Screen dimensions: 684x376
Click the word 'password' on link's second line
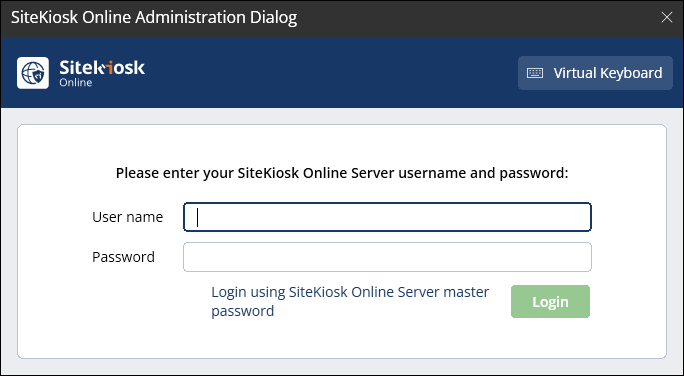click(x=243, y=311)
